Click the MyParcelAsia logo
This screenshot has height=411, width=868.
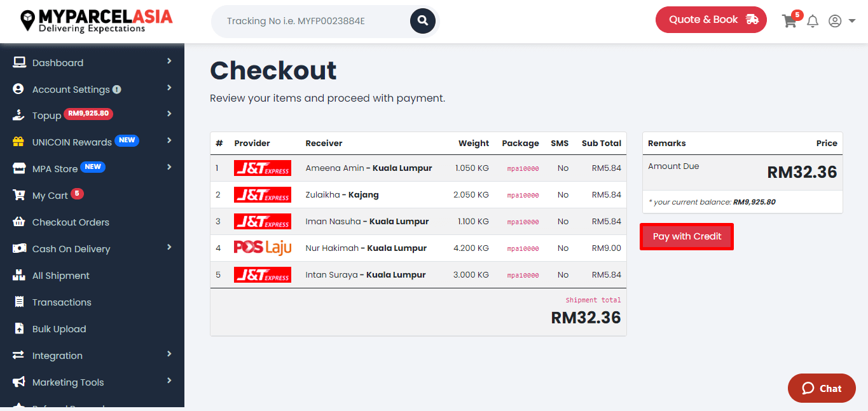96,20
